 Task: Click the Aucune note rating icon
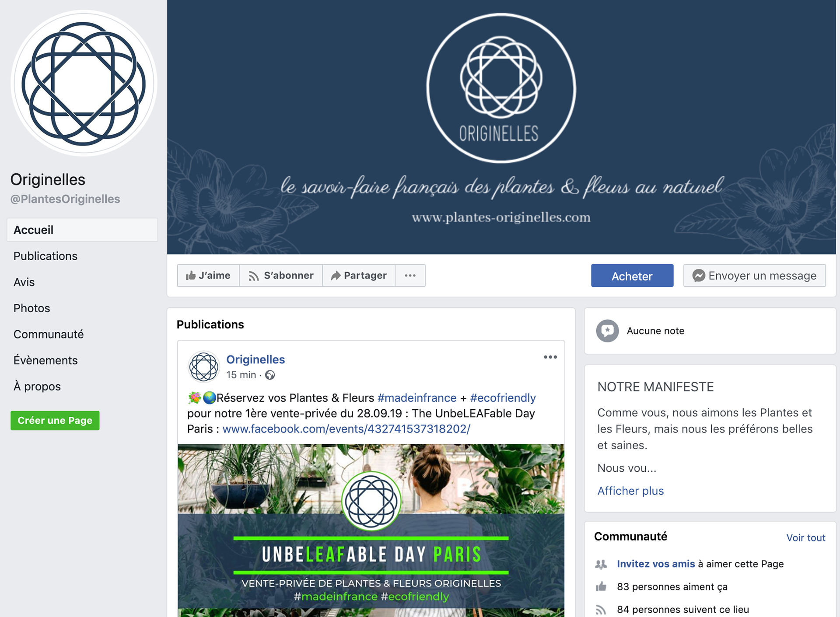tap(607, 331)
